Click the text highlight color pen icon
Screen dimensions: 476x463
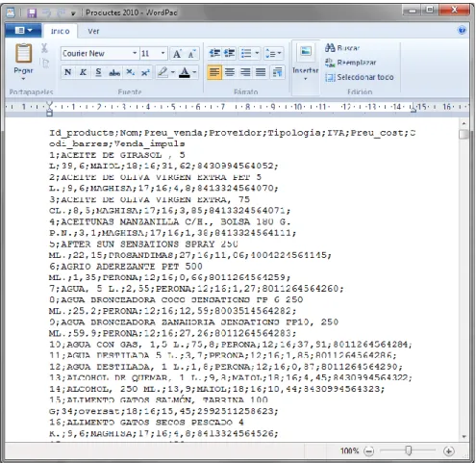pyautogui.click(x=163, y=72)
